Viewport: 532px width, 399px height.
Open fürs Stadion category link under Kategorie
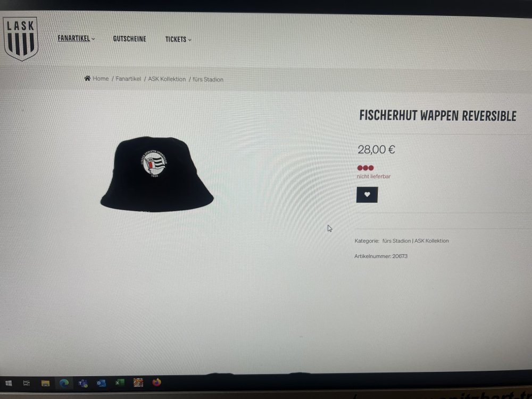pyautogui.click(x=396, y=240)
